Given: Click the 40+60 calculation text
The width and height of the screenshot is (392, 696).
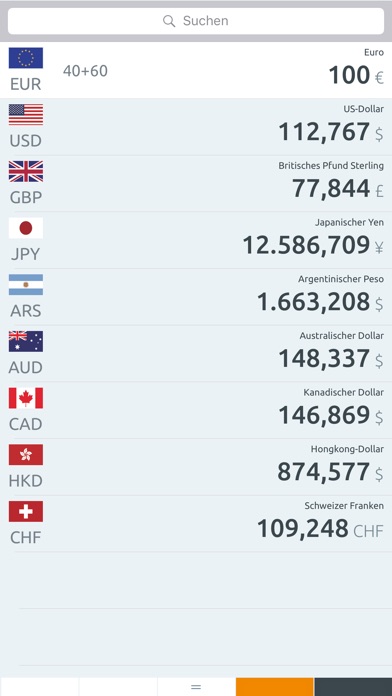Looking at the screenshot, I should coord(85,71).
